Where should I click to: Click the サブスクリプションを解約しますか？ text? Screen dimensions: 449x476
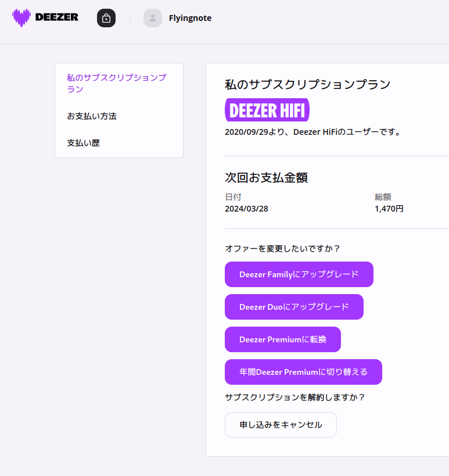pyautogui.click(x=294, y=398)
